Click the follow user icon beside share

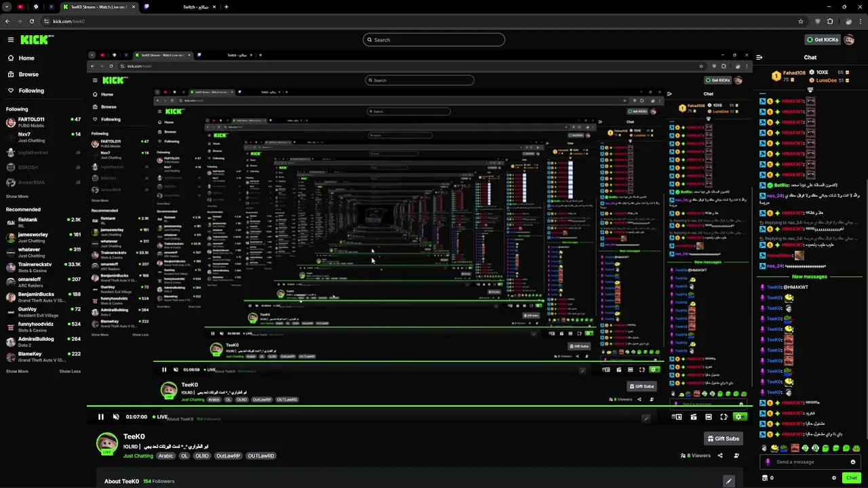[736, 455]
